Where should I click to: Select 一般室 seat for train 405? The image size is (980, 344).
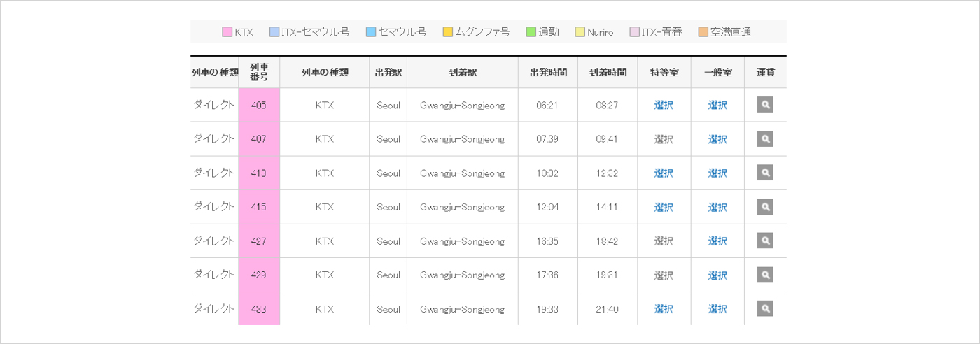717,106
